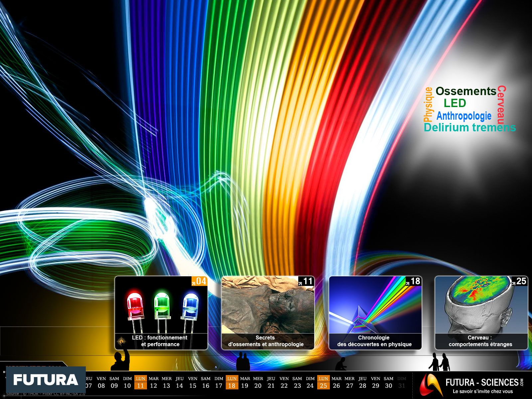The height and width of the screenshot is (399, 532).
Task: Click the 25 date badge on brain card
Action: coord(519,281)
